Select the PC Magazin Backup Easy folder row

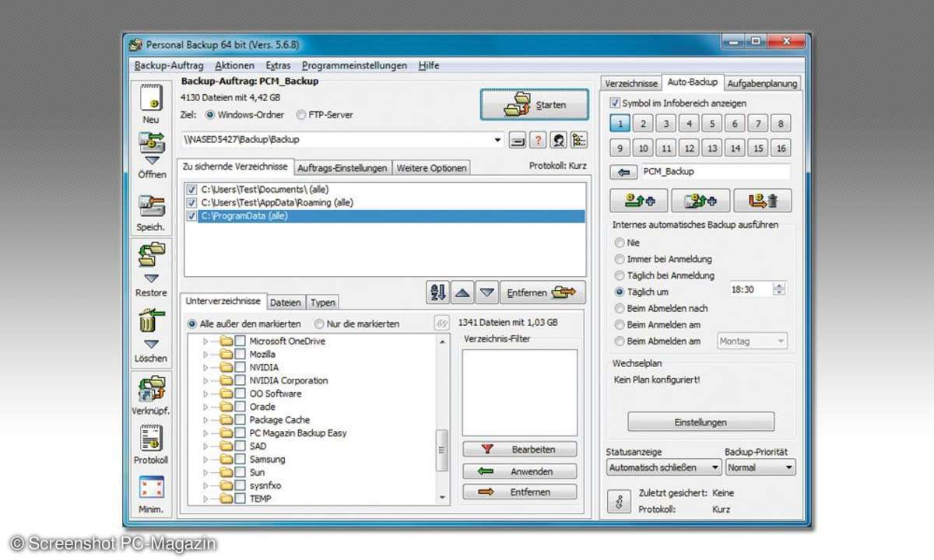click(298, 433)
